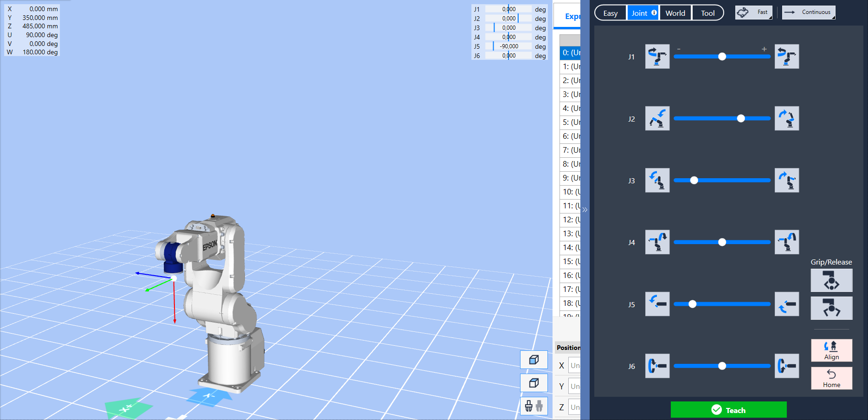Click the upper Grip/Release gripper icon
The height and width of the screenshot is (420, 868).
point(831,280)
